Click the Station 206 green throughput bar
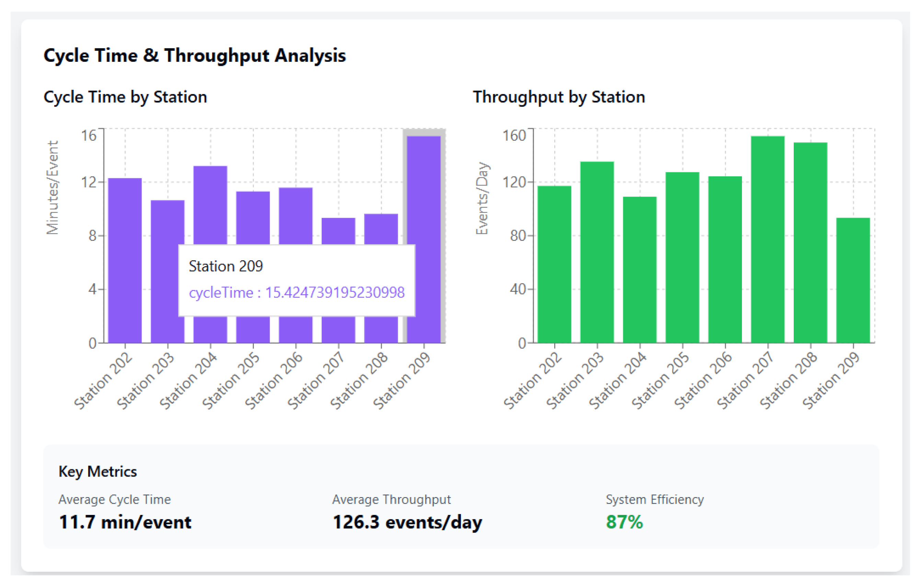The image size is (919, 588). [x=725, y=260]
